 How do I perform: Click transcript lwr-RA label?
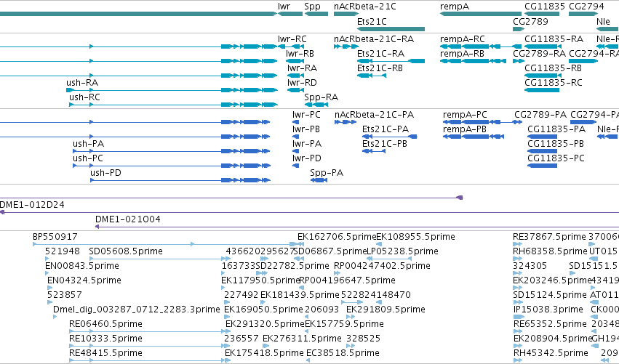(x=302, y=68)
